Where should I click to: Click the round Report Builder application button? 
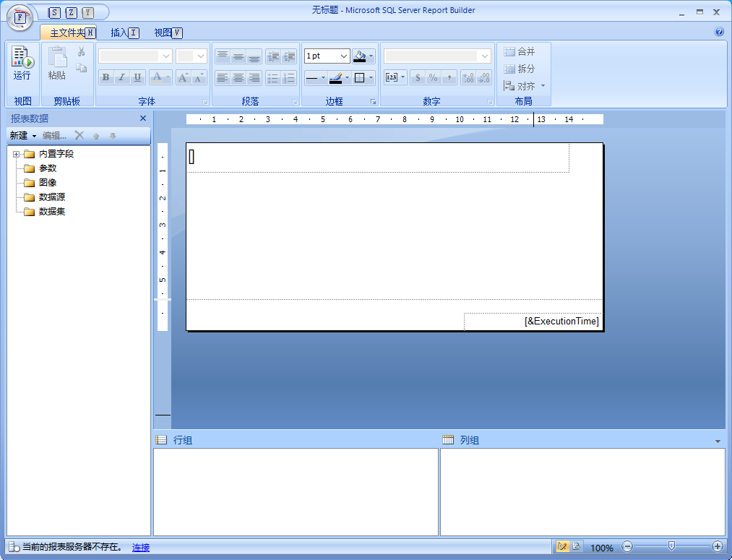[20, 18]
